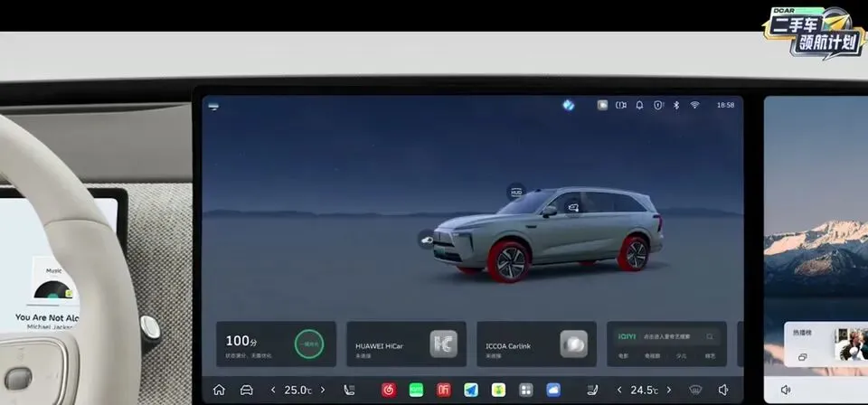Open passenger seat adjustment control
The width and height of the screenshot is (868, 405).
[592, 390]
